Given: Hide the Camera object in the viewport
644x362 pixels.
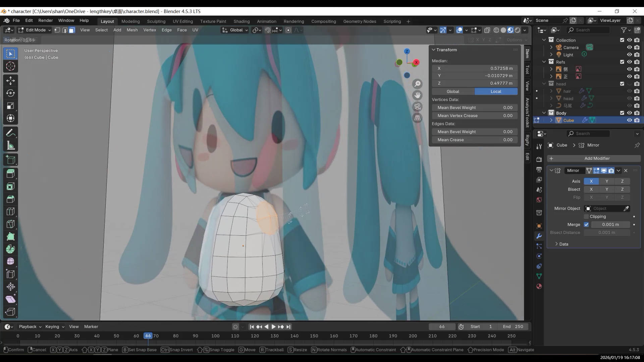Looking at the screenshot, I should pos(629,48).
